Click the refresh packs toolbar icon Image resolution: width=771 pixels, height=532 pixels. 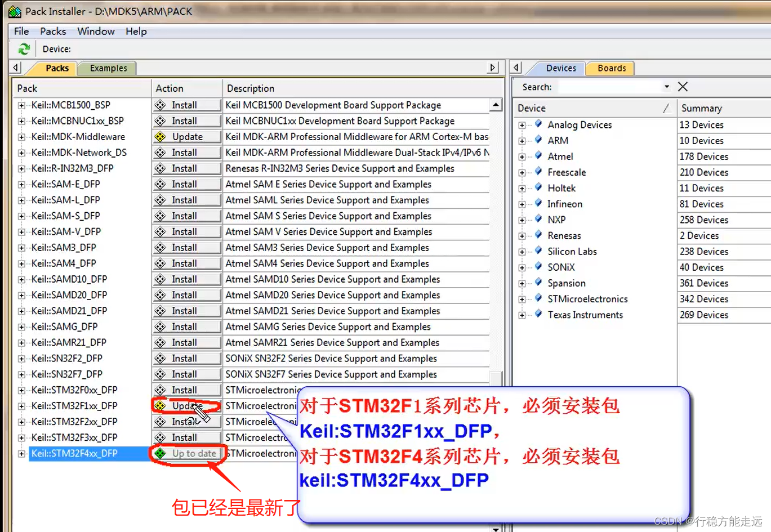[x=24, y=49]
